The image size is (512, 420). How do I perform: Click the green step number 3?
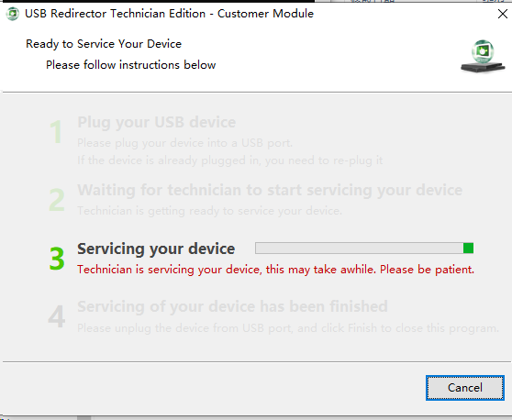tap(57, 259)
